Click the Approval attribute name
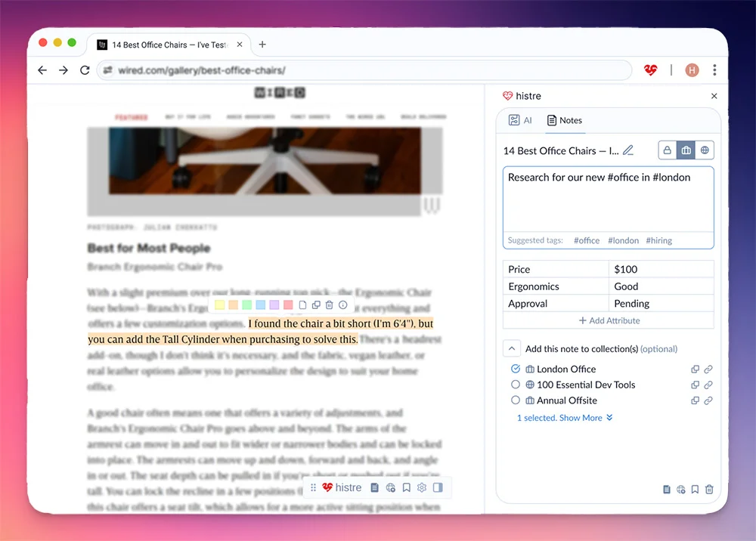 [556, 304]
